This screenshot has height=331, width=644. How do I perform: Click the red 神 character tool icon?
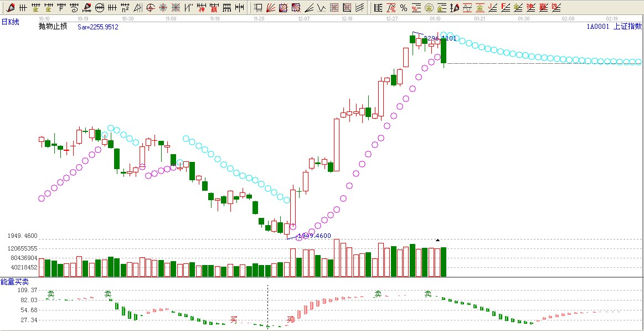click(x=201, y=8)
